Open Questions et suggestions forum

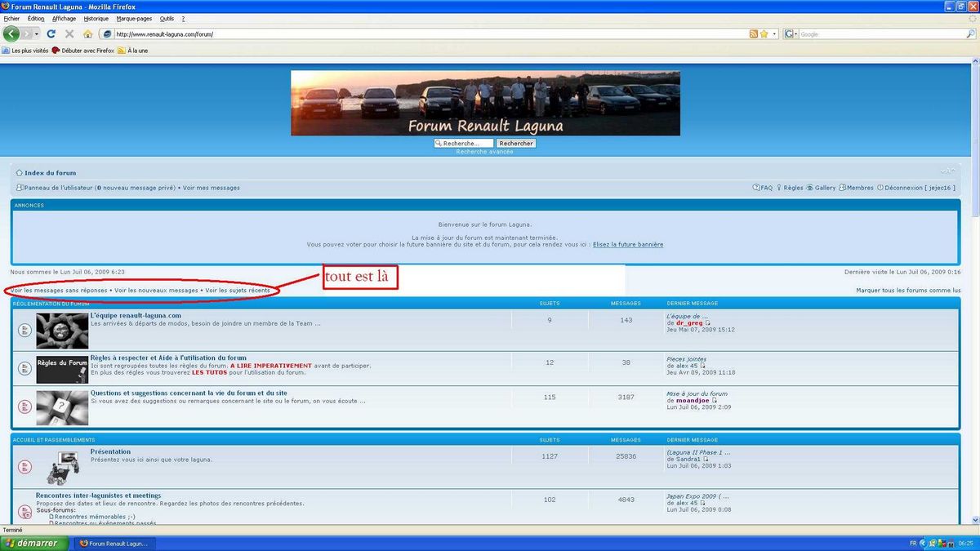[x=189, y=393]
